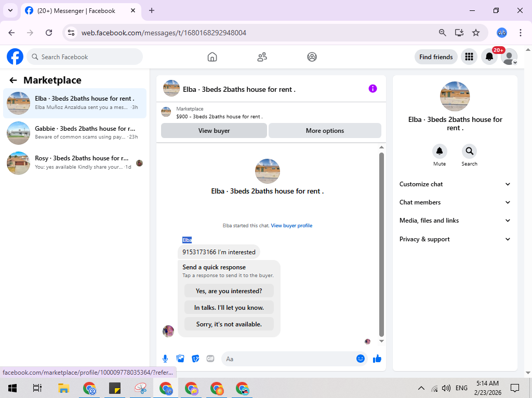This screenshot has width=532, height=398.
Task: Open the account profile picture menu
Action: [509, 57]
